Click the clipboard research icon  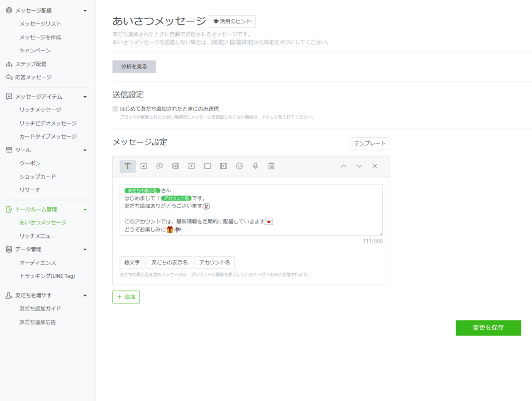coord(271,166)
